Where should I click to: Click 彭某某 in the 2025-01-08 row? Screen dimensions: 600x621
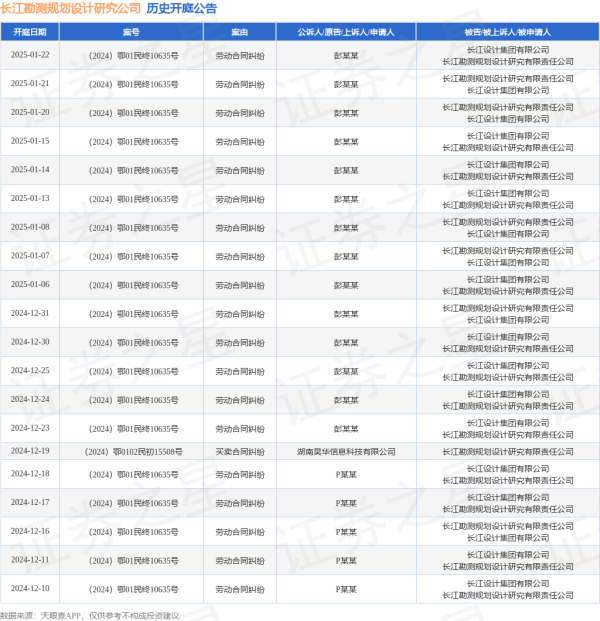tap(346, 228)
